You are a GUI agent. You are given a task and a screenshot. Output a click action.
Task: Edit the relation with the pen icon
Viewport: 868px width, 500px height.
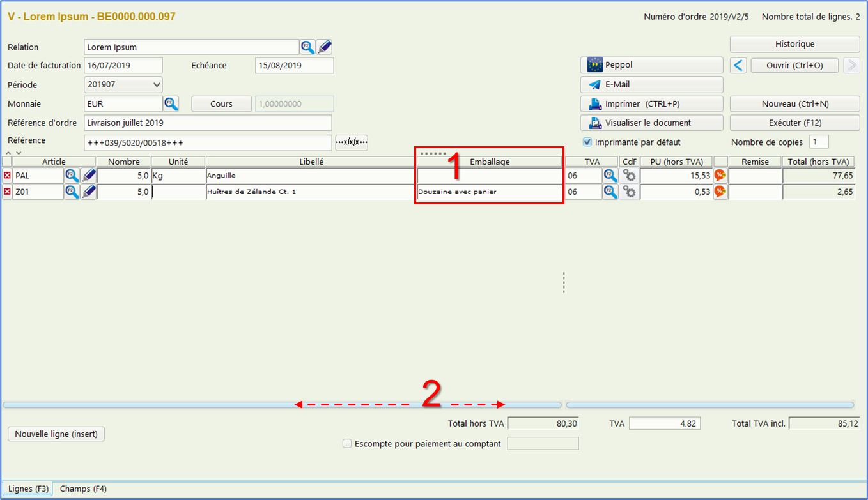tap(325, 47)
